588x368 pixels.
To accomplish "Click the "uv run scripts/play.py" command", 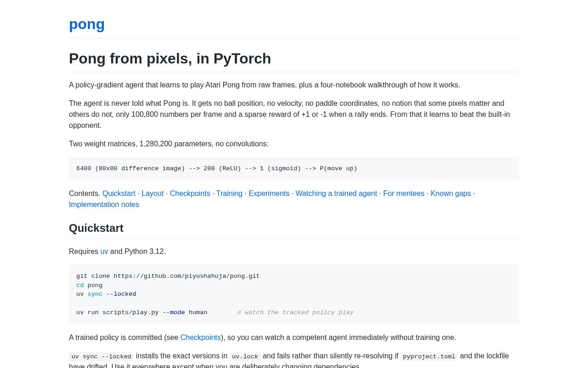I will pos(142,313).
